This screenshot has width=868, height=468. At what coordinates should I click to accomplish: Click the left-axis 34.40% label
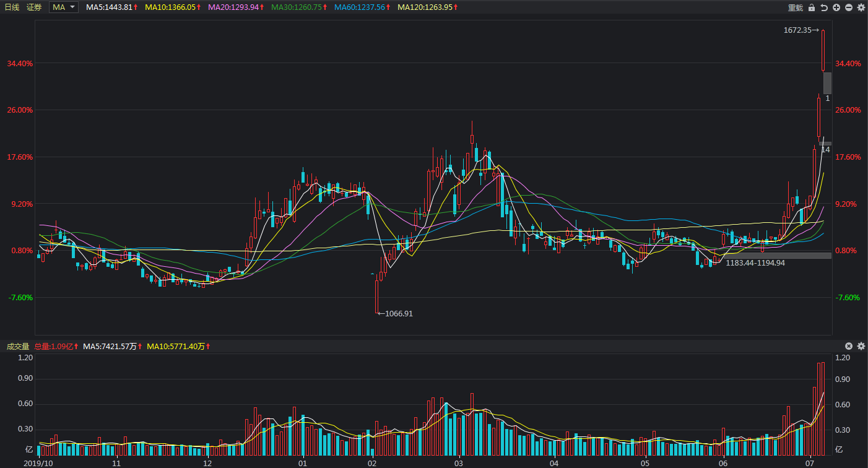click(x=20, y=63)
